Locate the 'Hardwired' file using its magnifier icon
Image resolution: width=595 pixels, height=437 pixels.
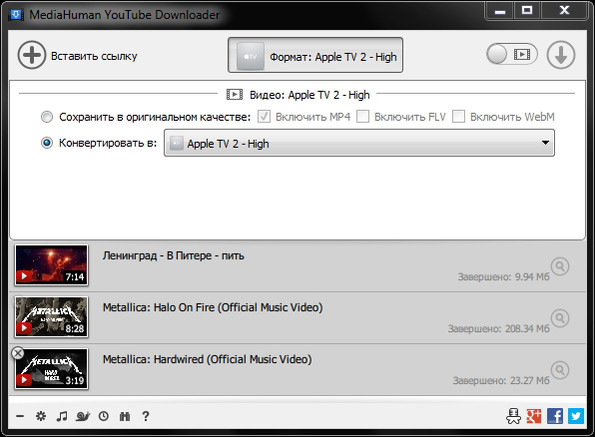click(x=560, y=370)
